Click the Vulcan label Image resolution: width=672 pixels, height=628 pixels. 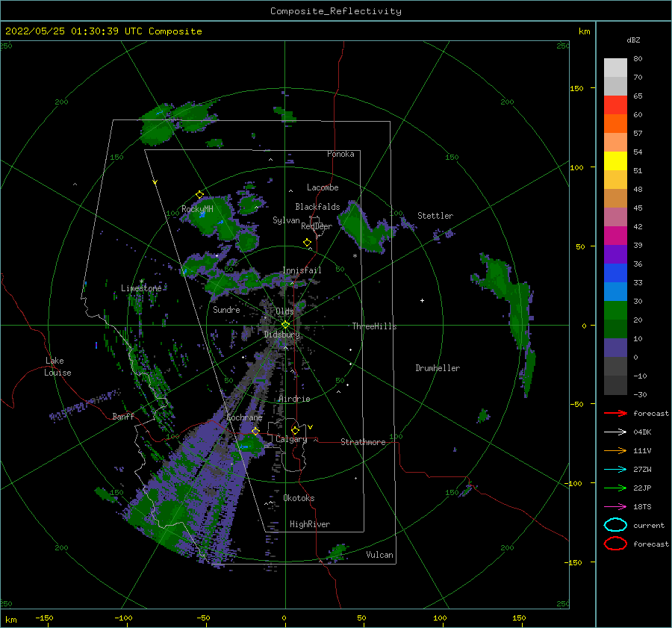click(x=379, y=555)
